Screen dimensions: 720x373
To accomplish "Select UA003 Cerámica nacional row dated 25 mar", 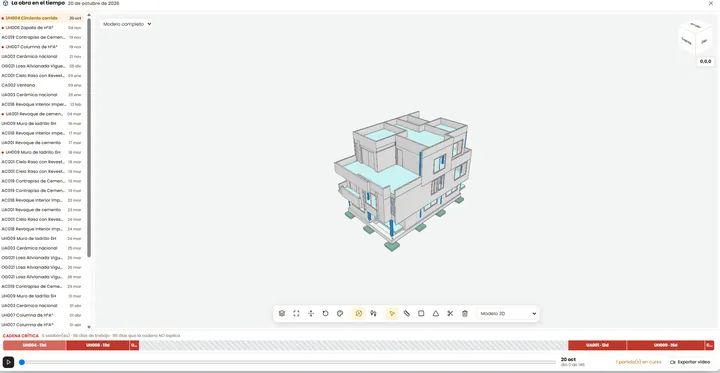I will pos(42,248).
